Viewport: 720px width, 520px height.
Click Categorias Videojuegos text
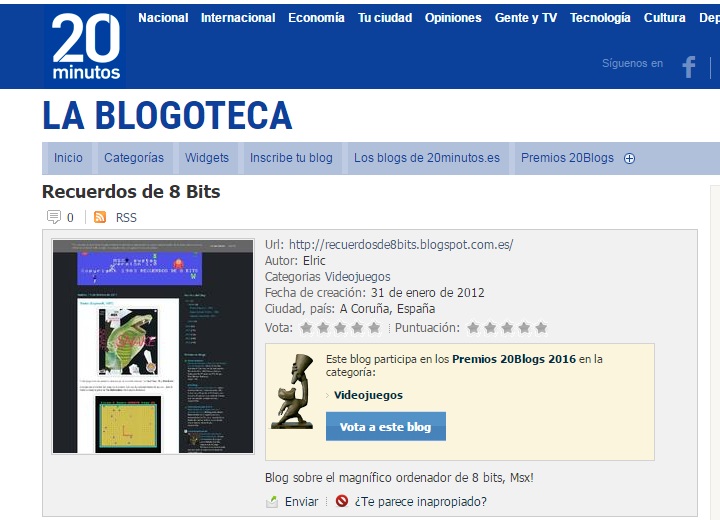pos(328,277)
